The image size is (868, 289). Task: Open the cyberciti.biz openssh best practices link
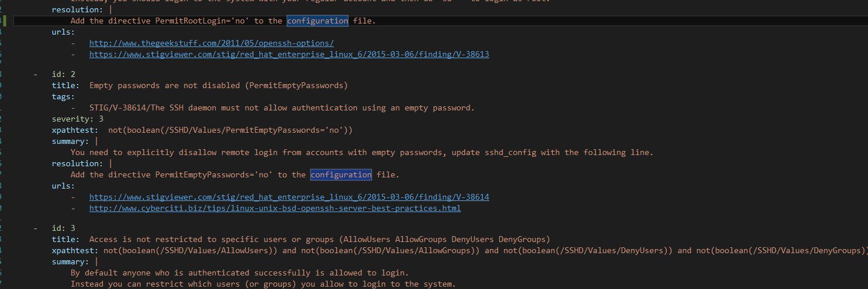click(275, 208)
